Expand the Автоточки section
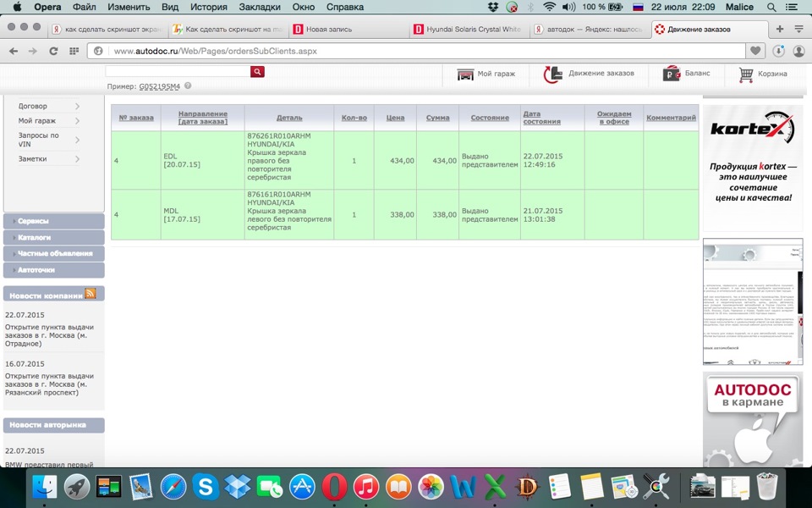Image resolution: width=812 pixels, height=508 pixels. pos(54,270)
